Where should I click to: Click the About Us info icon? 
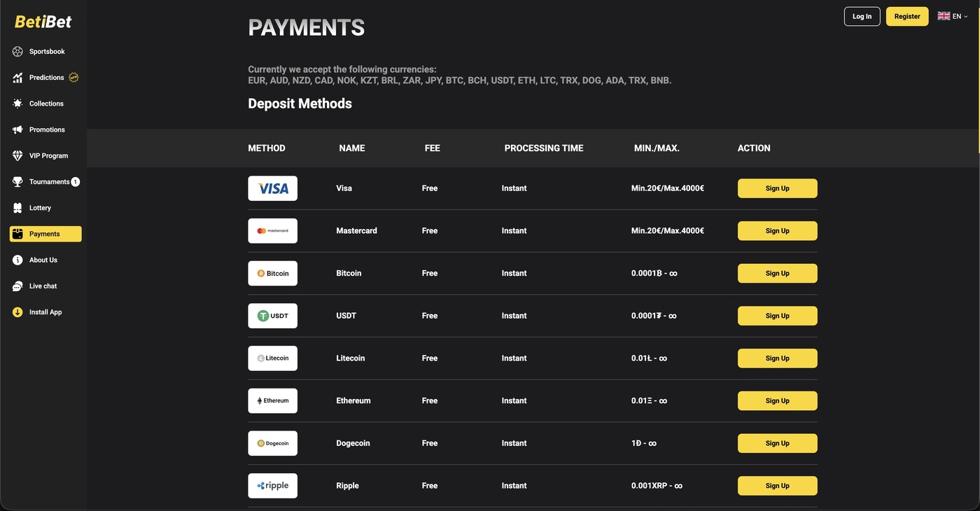point(17,260)
